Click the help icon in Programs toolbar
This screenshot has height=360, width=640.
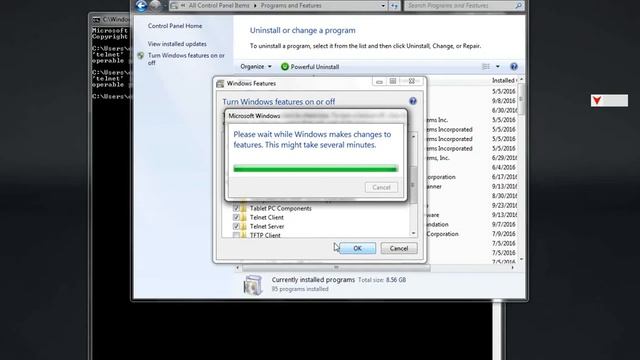[x=514, y=67]
